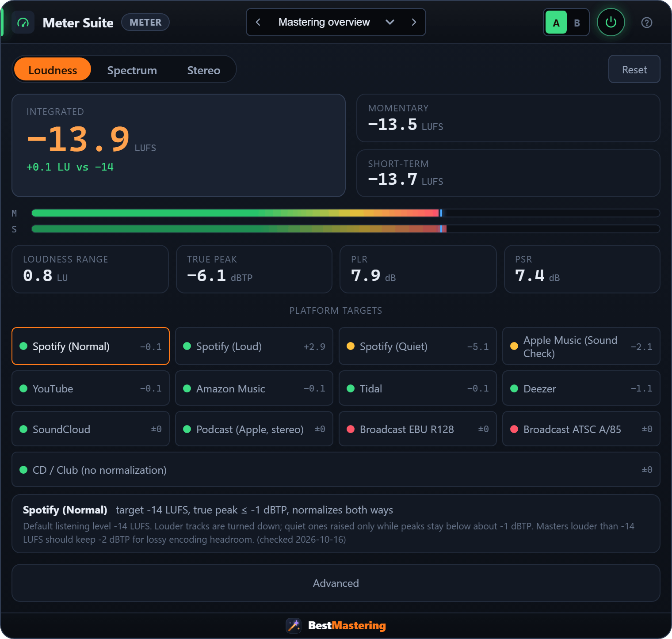Click the METER badge label
Viewport: 672px width, 639px height.
point(145,22)
